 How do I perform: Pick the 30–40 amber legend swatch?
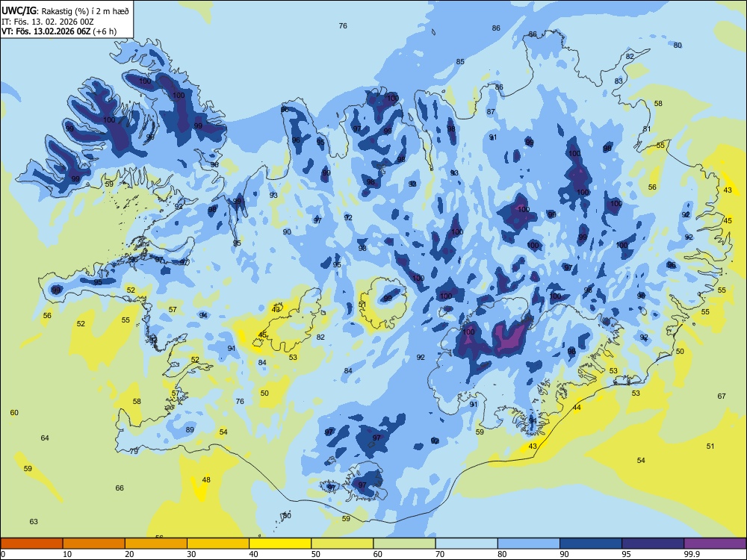(x=218, y=544)
